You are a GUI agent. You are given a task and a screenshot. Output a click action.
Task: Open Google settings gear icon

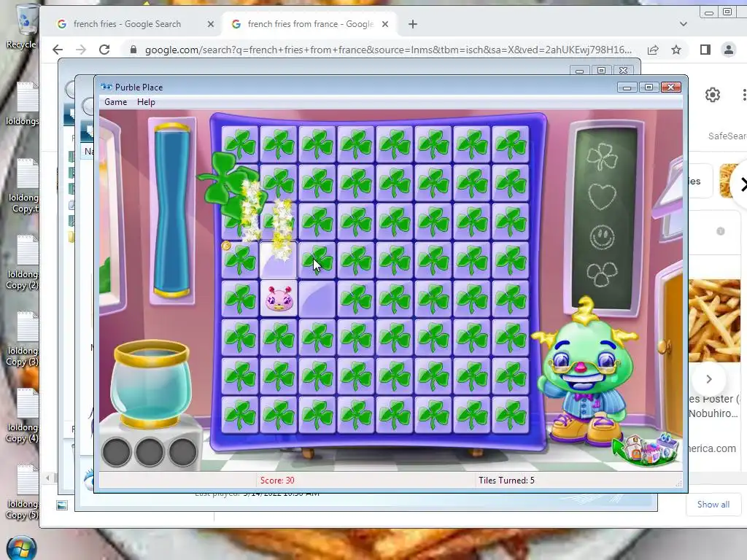coord(712,95)
